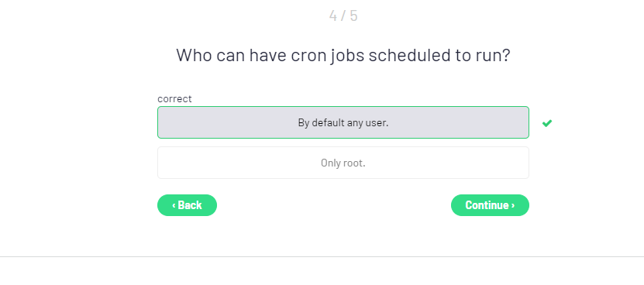Click the cron jobs question heading
The width and height of the screenshot is (644, 285).
click(x=343, y=55)
